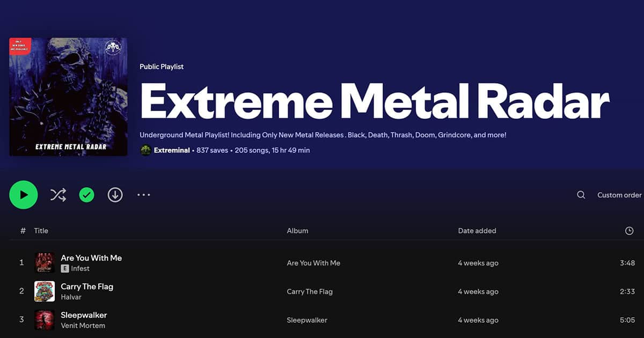644x338 pixels.
Task: Sort by the Album column header
Action: point(297,231)
